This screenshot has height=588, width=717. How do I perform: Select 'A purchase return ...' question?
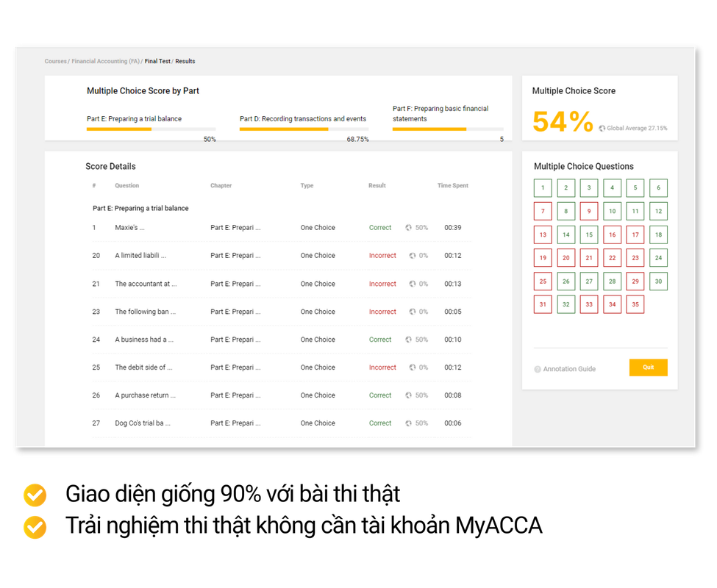point(281,395)
